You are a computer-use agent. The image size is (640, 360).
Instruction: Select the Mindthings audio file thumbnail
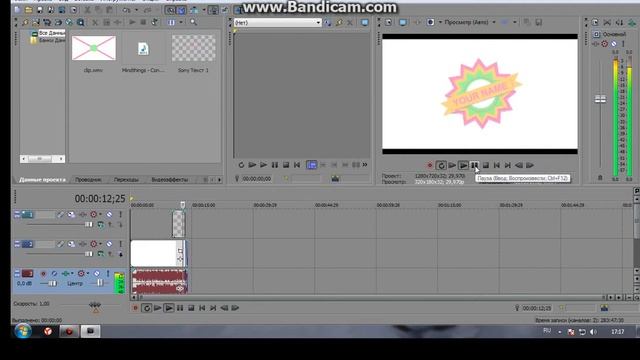(x=143, y=49)
